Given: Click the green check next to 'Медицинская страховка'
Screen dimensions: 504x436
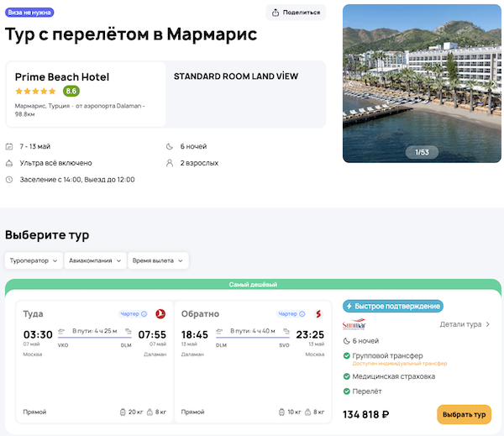Looking at the screenshot, I should pyautogui.click(x=347, y=376).
